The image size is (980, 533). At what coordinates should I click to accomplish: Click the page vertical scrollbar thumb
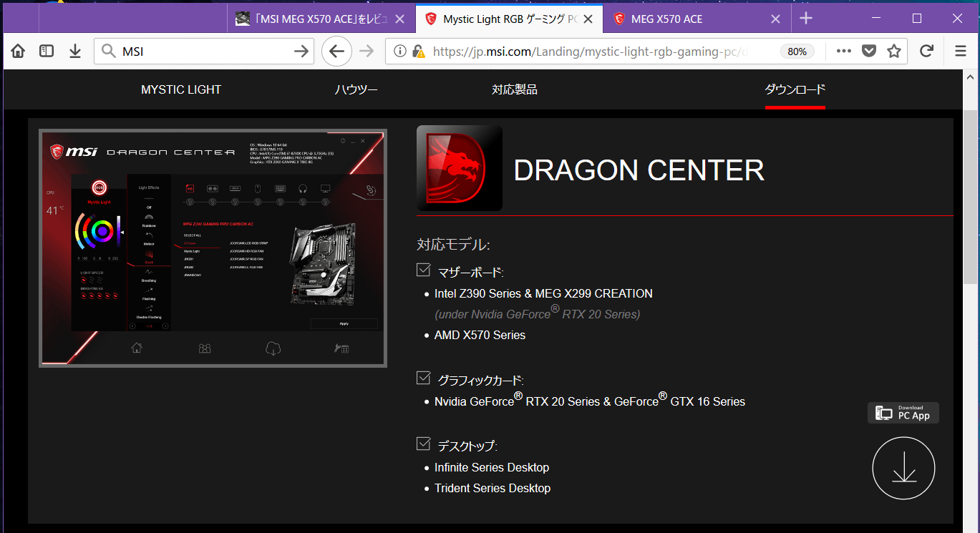coord(971,197)
